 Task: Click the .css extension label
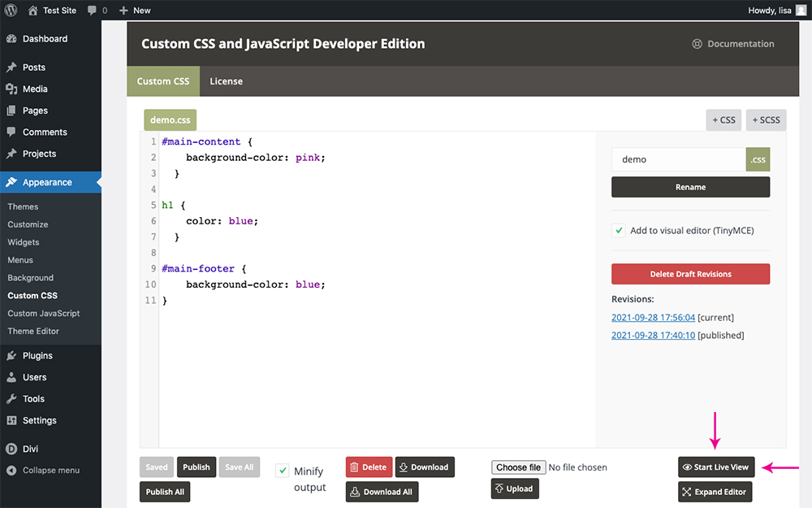click(758, 159)
